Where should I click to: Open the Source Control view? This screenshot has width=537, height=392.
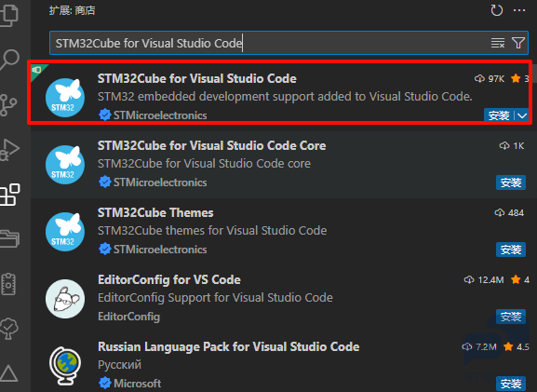click(x=8, y=105)
